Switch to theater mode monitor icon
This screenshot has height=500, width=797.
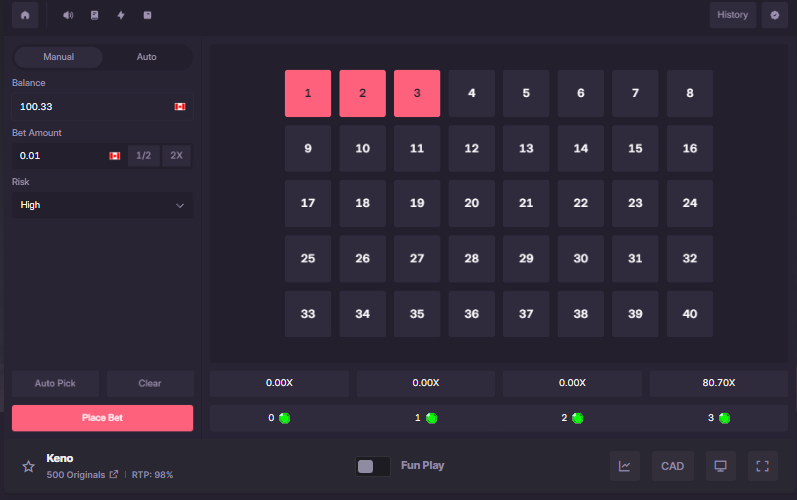(720, 466)
